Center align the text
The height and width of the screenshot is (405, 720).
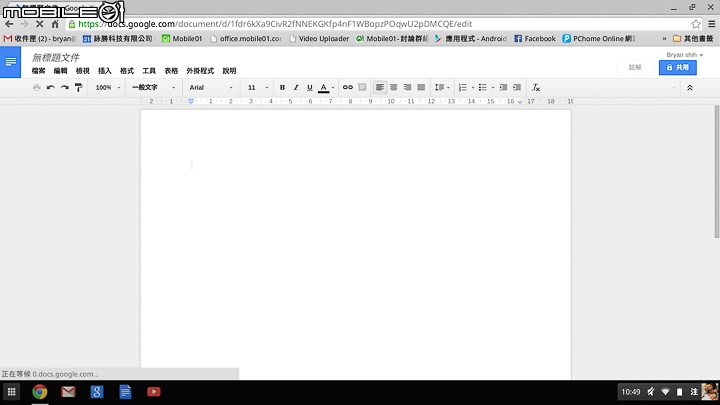point(394,87)
